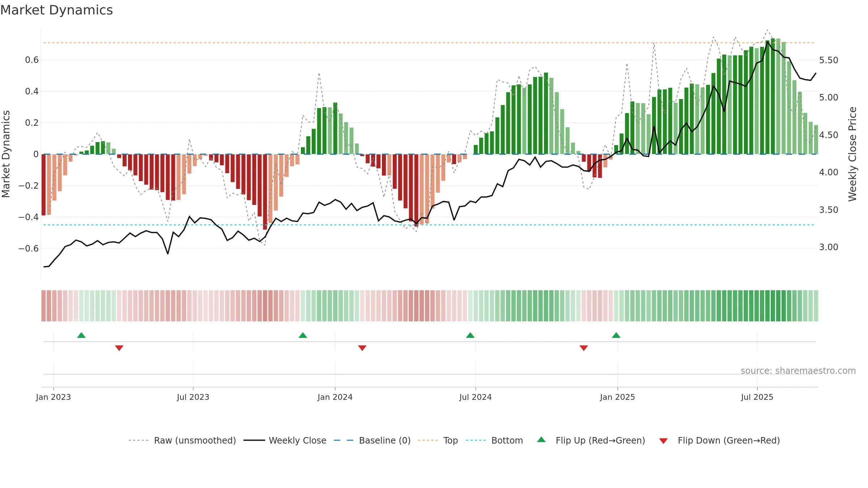Select the flip-down marker in late 2024
Image resolution: width=868 pixels, height=488 pixels.
[x=584, y=348]
